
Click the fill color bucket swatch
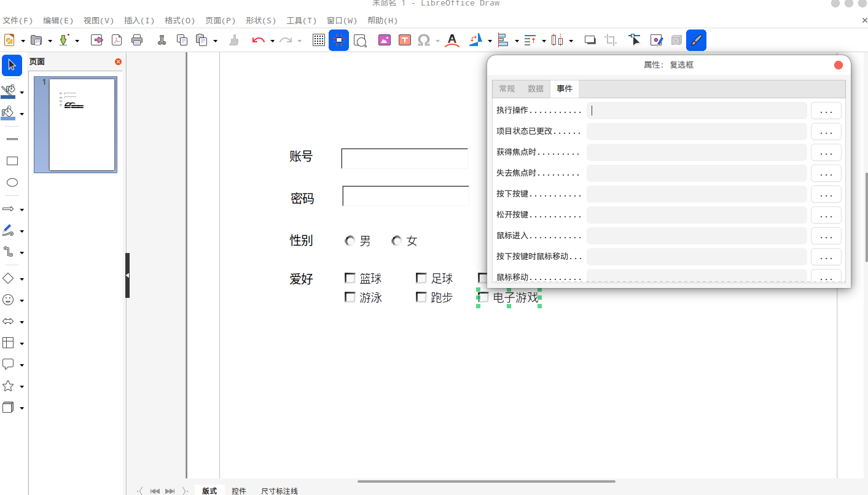pyautogui.click(x=9, y=113)
